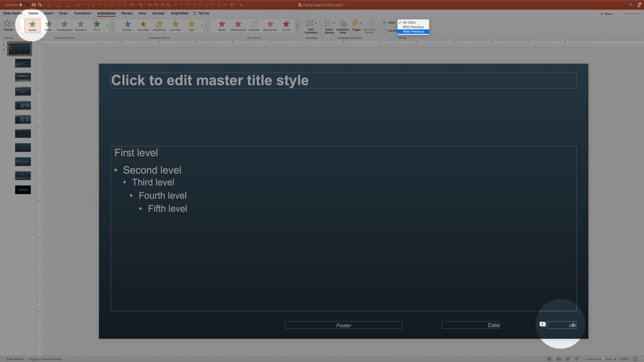Apply the Fill Color emphasis effect
The height and width of the screenshot is (362, 644).
(127, 26)
